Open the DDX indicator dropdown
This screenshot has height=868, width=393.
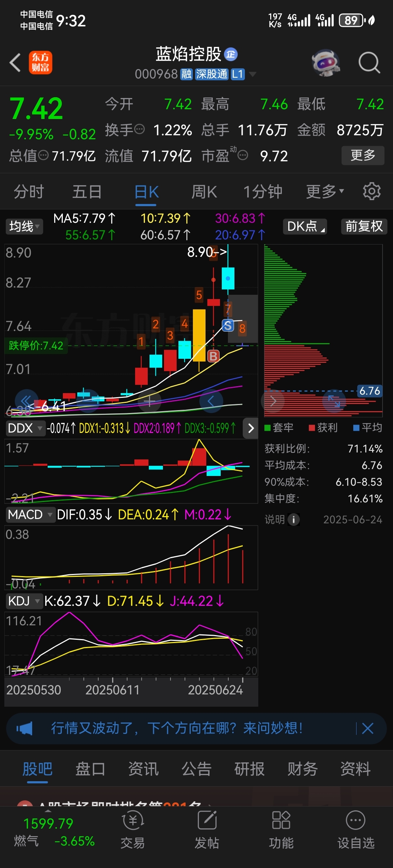coord(25,428)
